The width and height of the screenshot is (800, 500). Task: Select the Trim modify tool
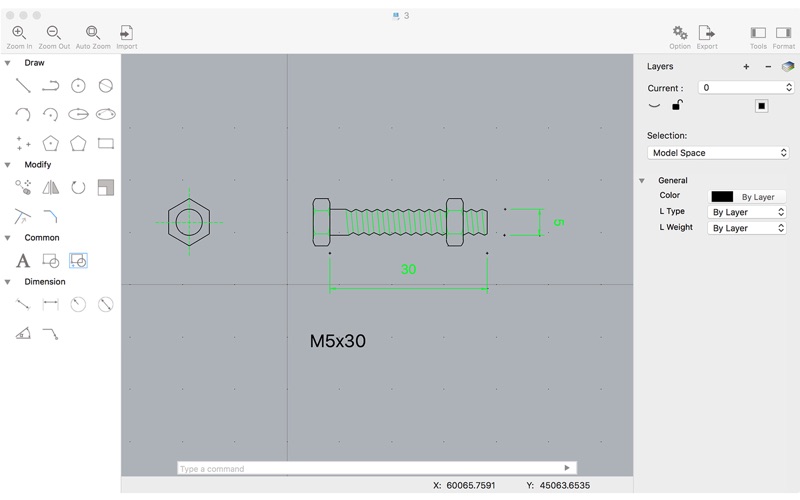pos(23,216)
